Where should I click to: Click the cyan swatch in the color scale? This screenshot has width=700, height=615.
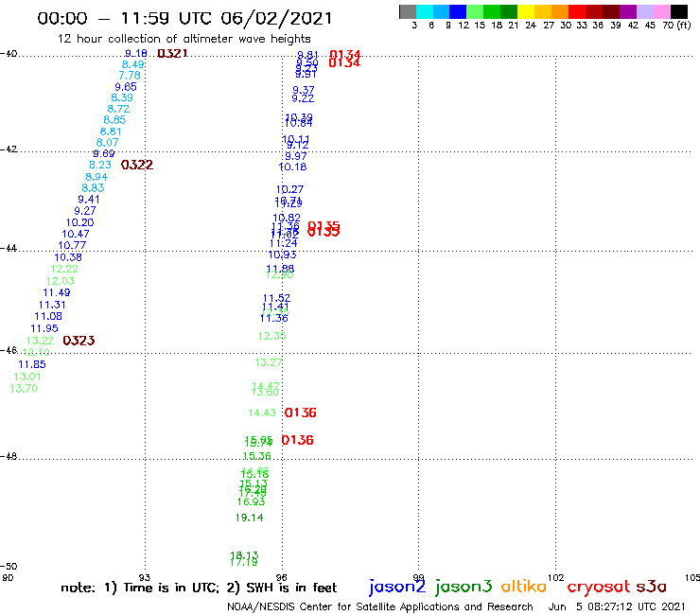pos(424,11)
